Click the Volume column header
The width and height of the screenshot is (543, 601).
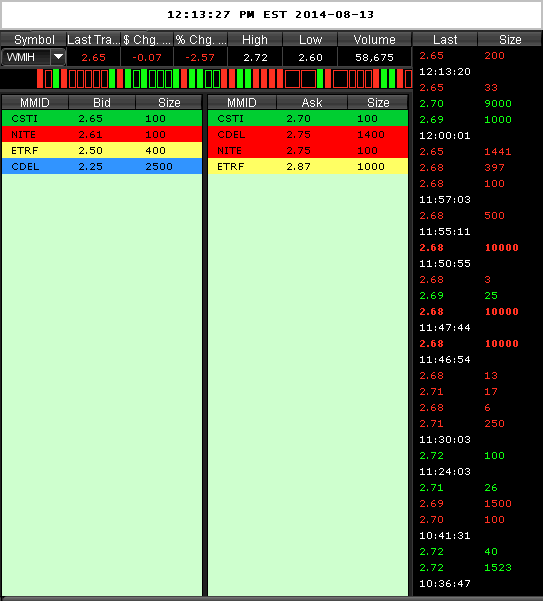374,39
